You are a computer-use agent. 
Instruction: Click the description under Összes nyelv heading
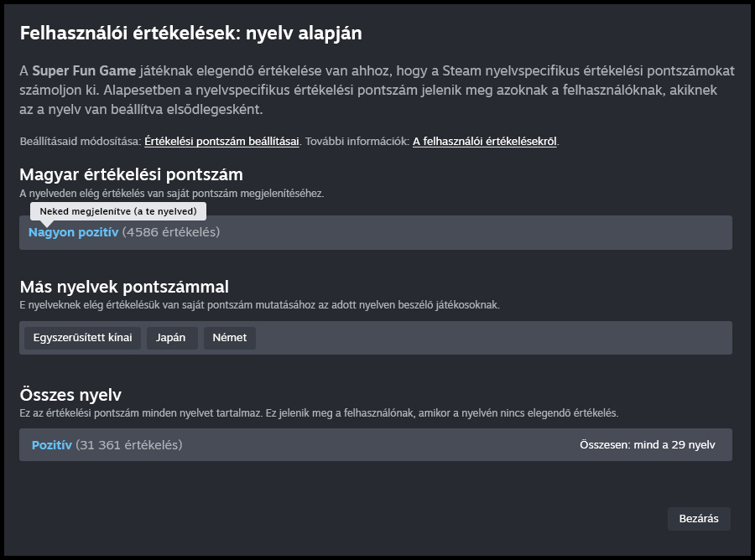point(319,413)
